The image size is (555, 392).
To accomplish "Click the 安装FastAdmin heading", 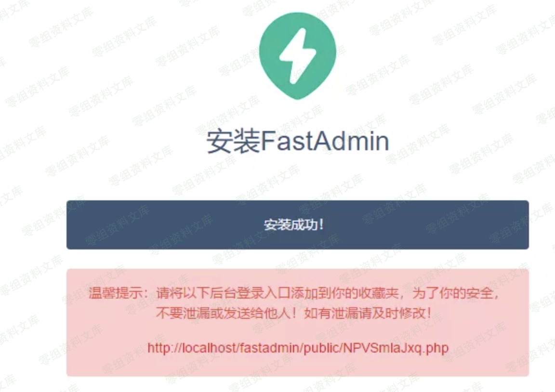I will [298, 141].
